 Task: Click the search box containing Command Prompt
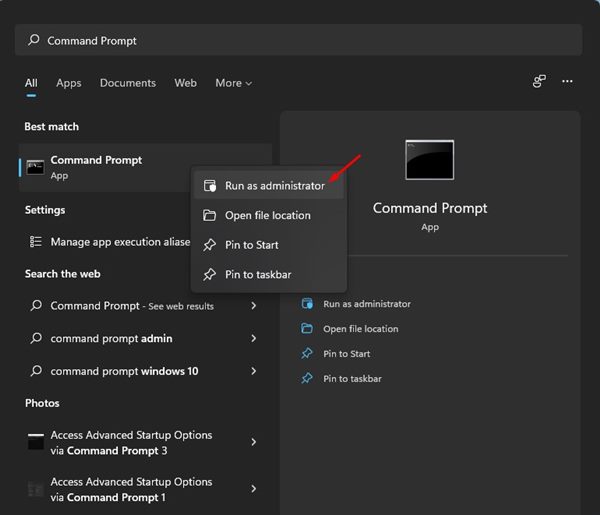pos(298,40)
